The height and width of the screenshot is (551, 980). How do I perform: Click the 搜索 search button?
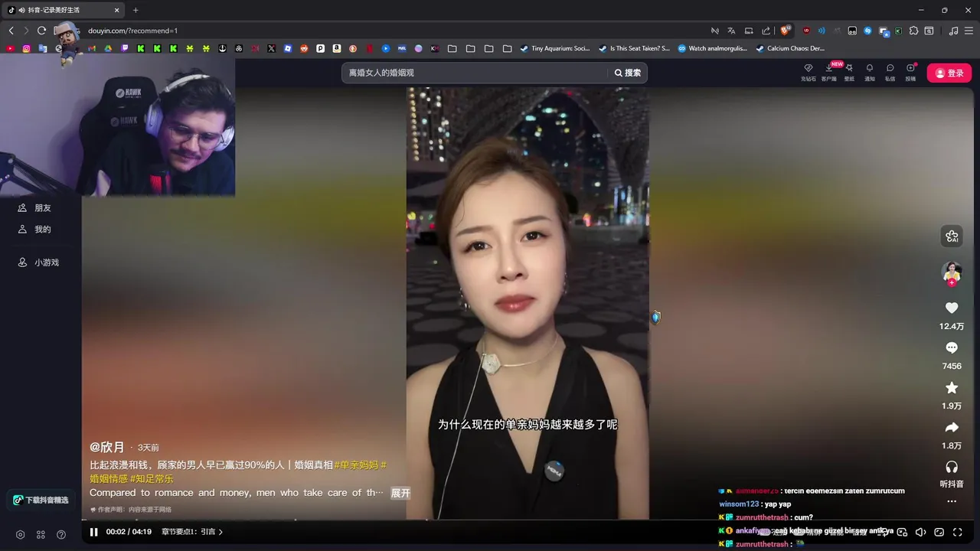tap(628, 73)
